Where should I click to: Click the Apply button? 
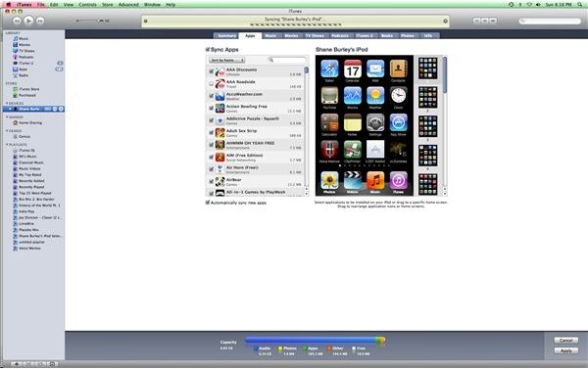click(x=565, y=350)
